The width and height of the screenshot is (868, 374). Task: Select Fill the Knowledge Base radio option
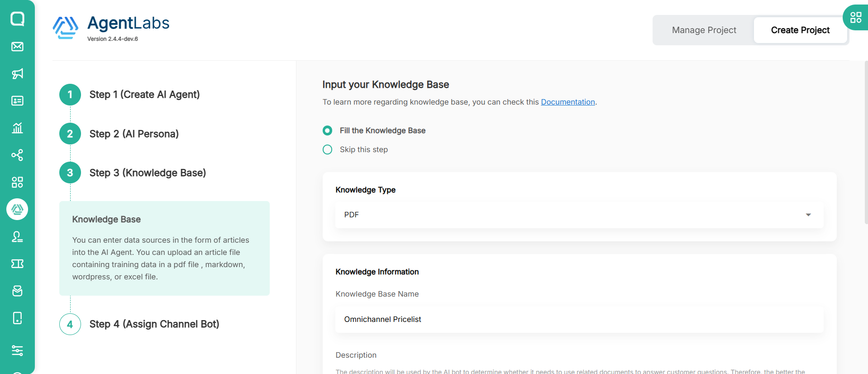click(328, 130)
